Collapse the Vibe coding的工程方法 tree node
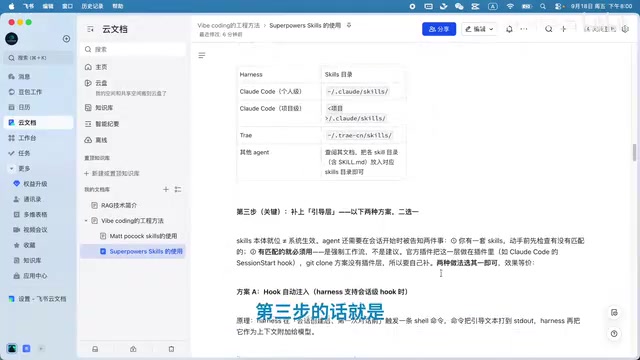 click(86, 221)
